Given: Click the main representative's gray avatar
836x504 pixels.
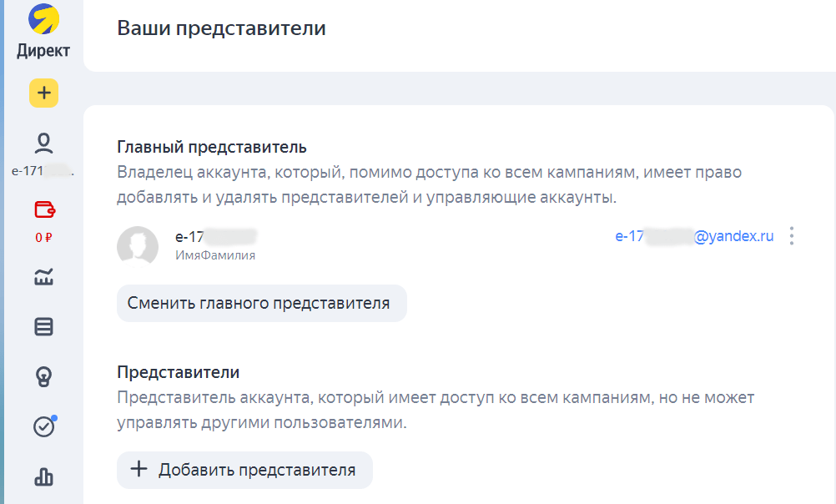Looking at the screenshot, I should tap(138, 247).
